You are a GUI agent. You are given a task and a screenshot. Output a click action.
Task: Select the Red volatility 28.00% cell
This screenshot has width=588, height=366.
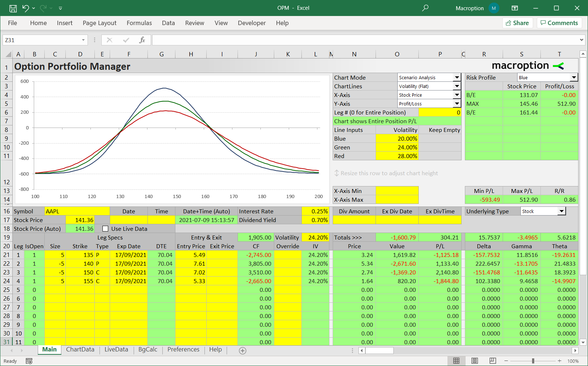coord(397,156)
